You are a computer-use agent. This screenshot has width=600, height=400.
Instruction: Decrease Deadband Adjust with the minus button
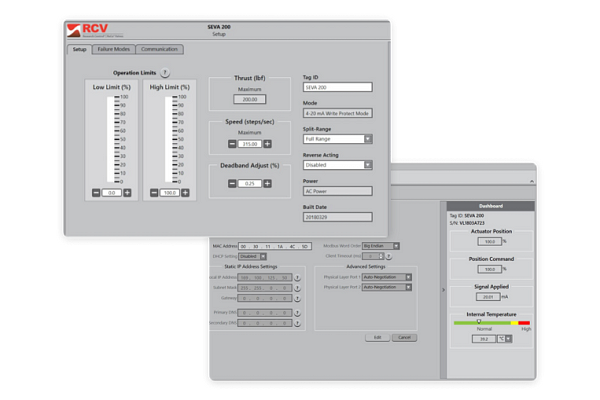[232, 183]
